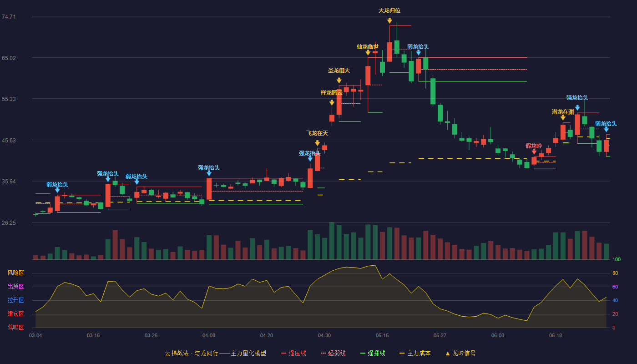Click the red 20 indicator axis value
This screenshot has width=637, height=364.
pyautogui.click(x=615, y=314)
